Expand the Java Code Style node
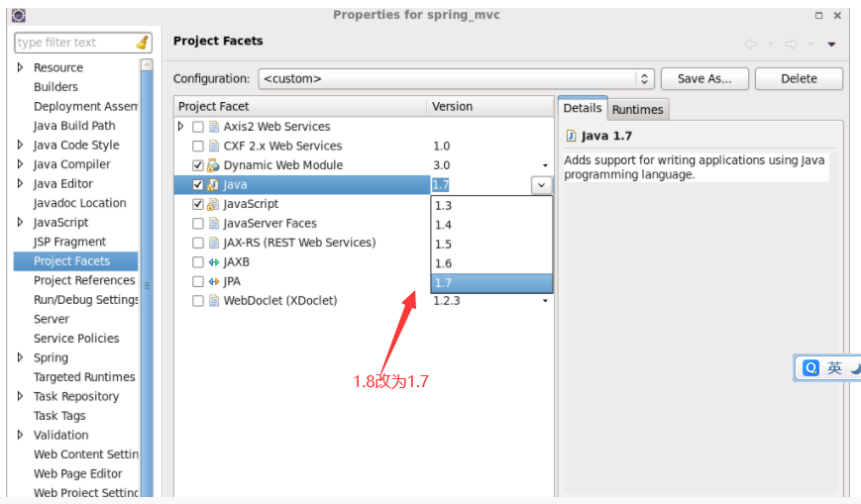This screenshot has width=861, height=504. click(21, 145)
